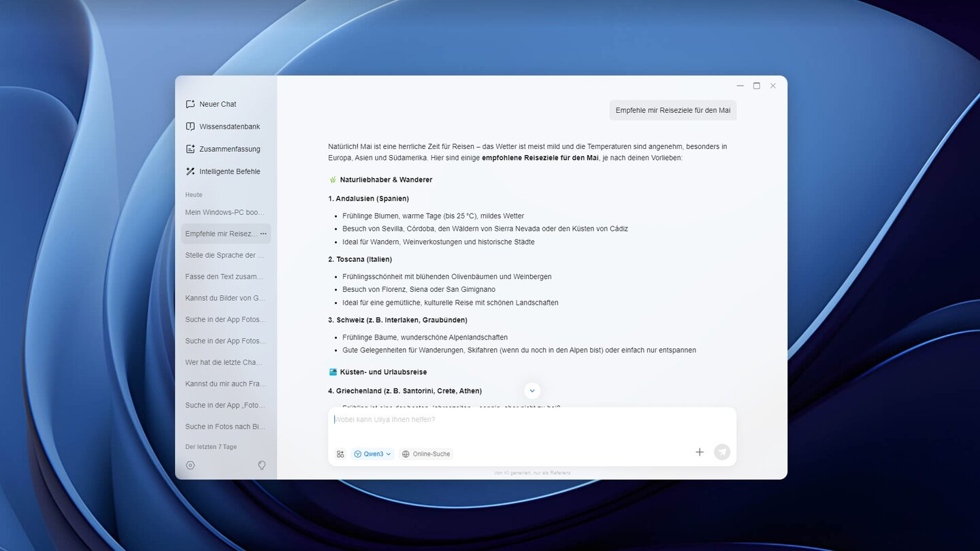Open chat 'Wer hat die letzte Cha...'
Image resolution: width=980 pixels, height=551 pixels.
[x=225, y=363]
